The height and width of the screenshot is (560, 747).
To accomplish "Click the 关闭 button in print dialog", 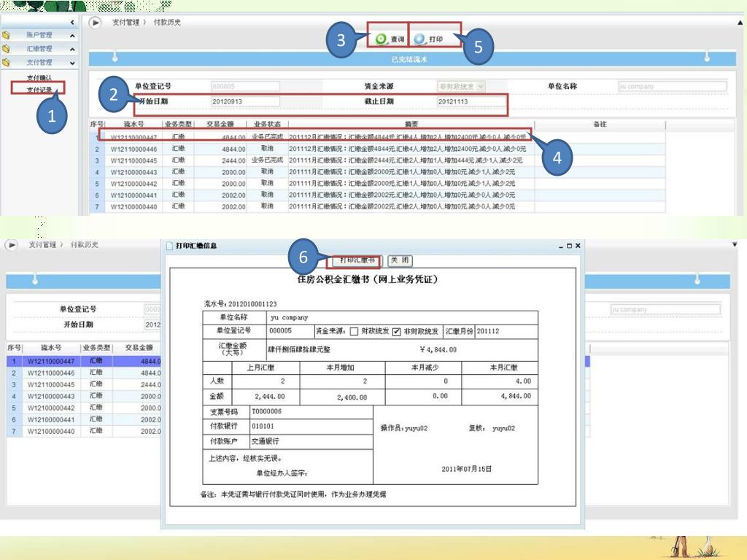I will pyautogui.click(x=400, y=260).
